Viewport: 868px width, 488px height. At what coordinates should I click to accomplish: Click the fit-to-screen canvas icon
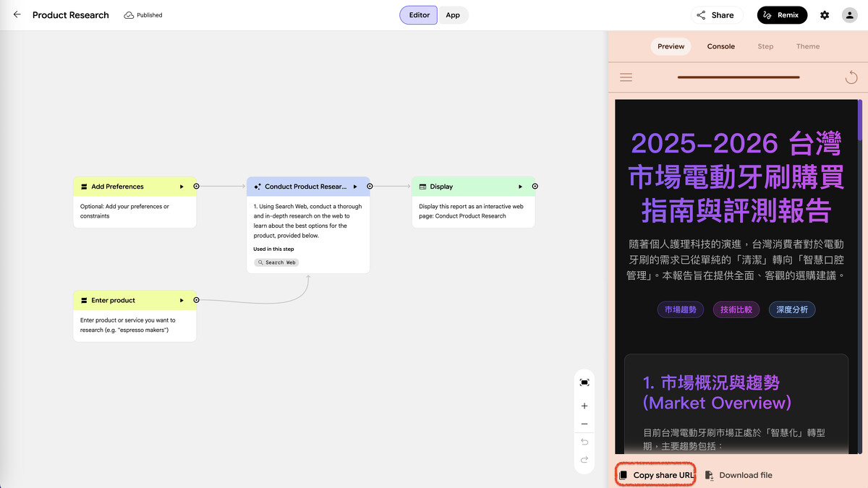[x=584, y=382]
